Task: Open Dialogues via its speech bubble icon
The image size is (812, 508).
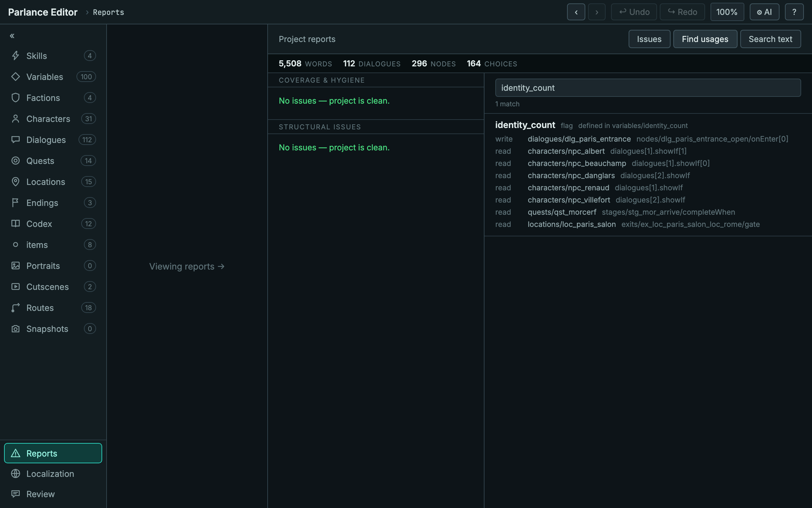Action: click(x=16, y=140)
